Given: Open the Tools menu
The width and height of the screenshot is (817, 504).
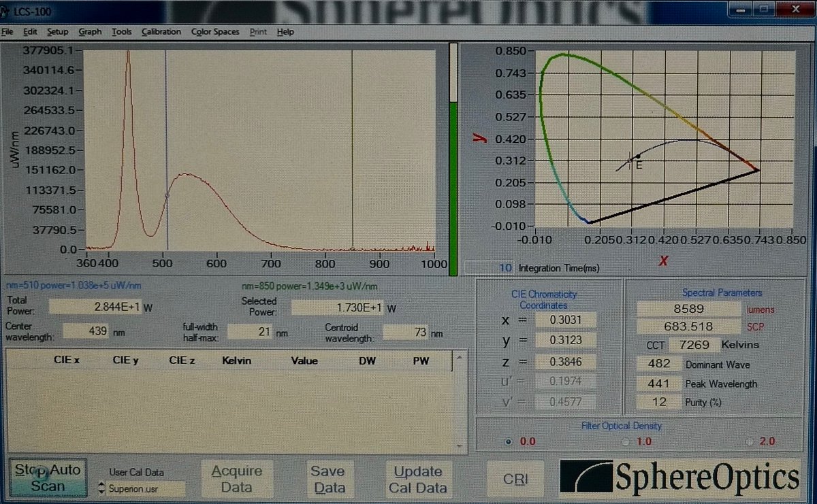Looking at the screenshot, I should coord(122,32).
